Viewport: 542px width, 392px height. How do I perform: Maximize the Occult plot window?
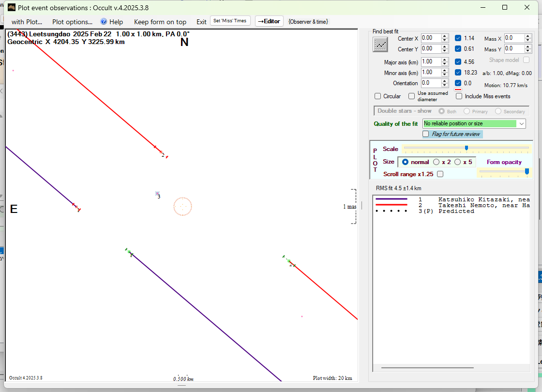(505, 7)
